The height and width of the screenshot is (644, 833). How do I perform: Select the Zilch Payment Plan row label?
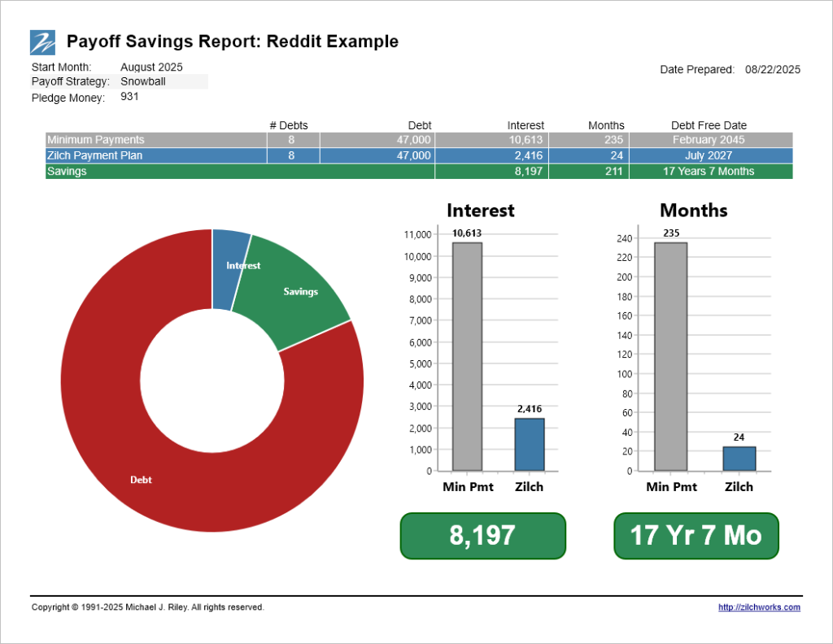[x=94, y=155]
